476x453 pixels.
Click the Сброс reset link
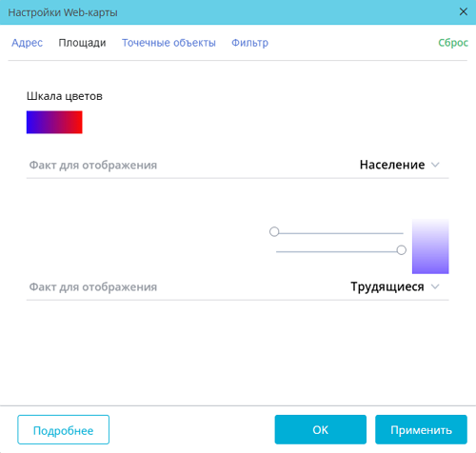(453, 43)
